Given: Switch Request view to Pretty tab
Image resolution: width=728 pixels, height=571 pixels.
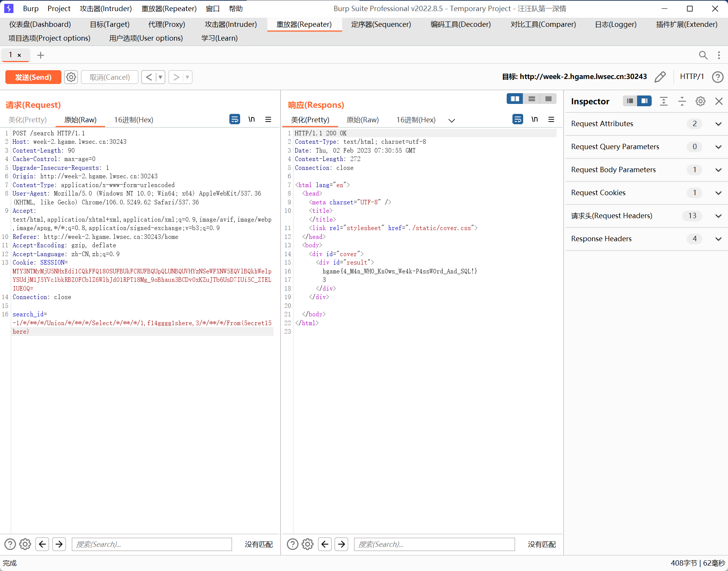Looking at the screenshot, I should pyautogui.click(x=28, y=120).
